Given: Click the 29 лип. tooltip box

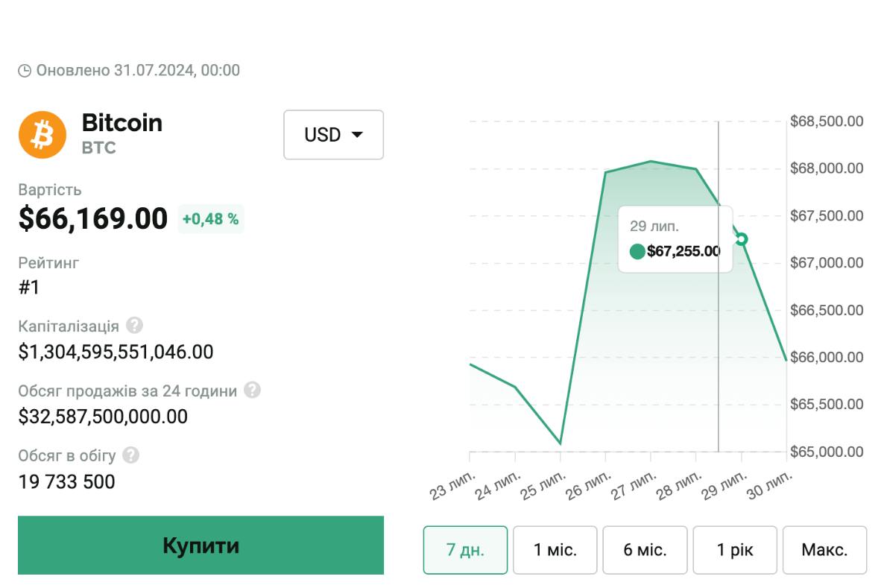Looking at the screenshot, I should 675,239.
